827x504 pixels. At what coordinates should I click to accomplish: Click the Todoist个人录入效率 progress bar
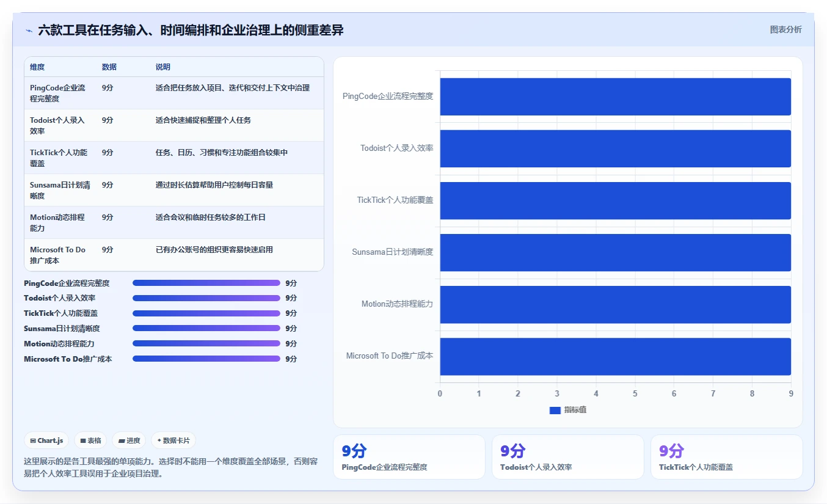pyautogui.click(x=206, y=298)
